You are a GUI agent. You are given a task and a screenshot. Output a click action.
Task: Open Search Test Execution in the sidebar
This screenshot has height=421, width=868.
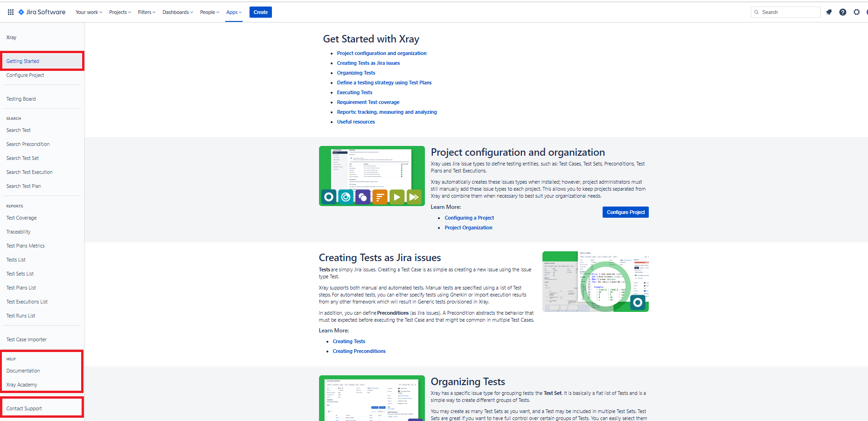pyautogui.click(x=29, y=172)
